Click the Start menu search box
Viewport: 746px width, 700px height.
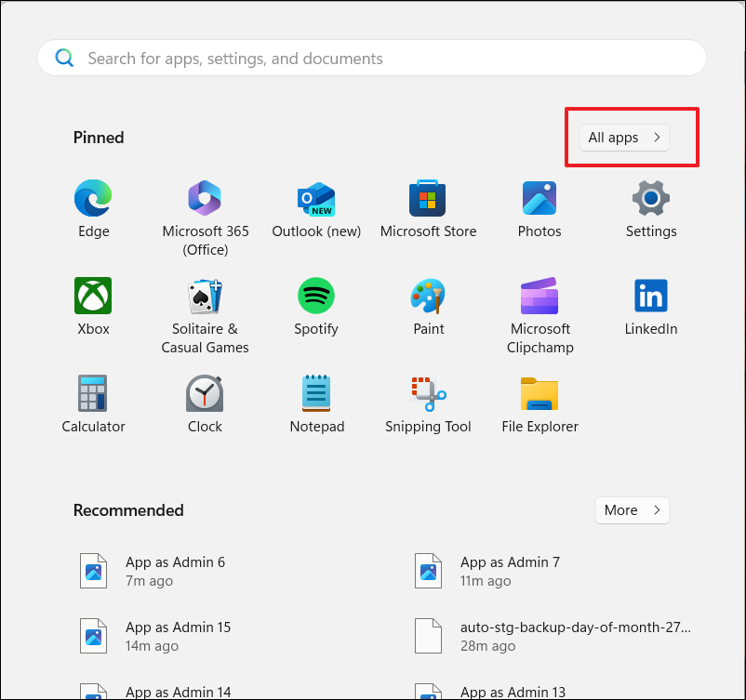372,59
